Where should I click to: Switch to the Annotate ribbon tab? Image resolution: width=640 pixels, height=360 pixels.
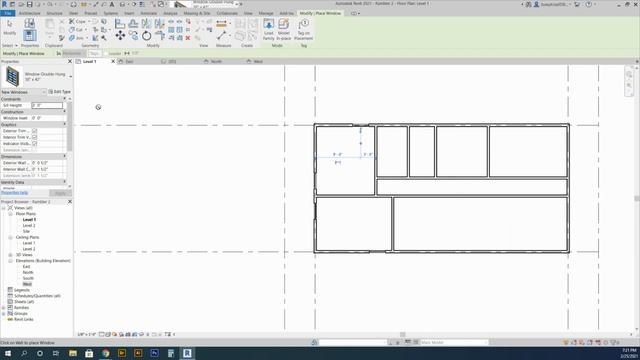(149, 13)
